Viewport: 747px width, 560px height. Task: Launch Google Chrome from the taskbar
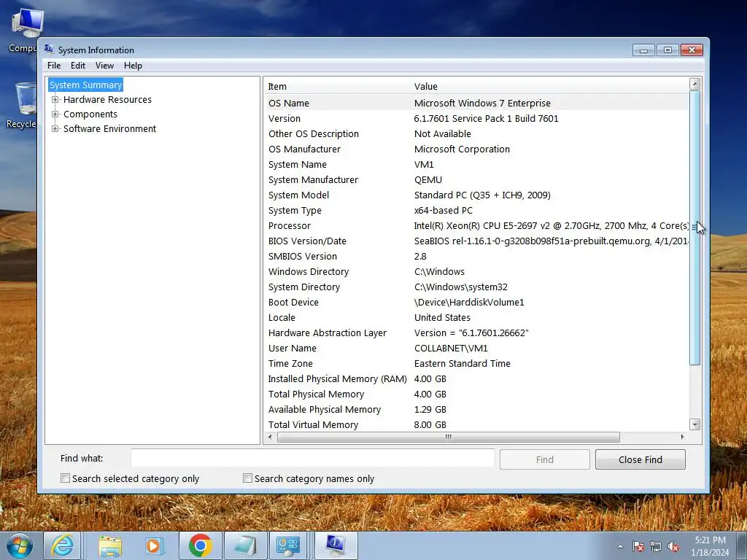pos(200,545)
